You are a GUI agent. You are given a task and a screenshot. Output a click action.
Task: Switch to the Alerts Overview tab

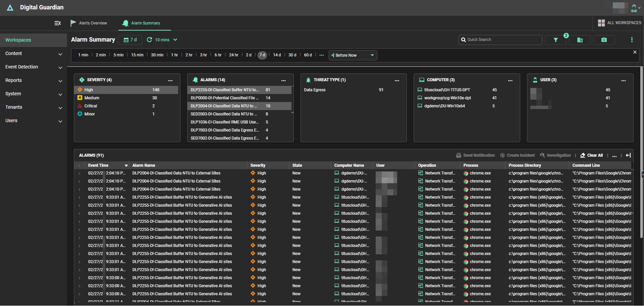[89, 23]
